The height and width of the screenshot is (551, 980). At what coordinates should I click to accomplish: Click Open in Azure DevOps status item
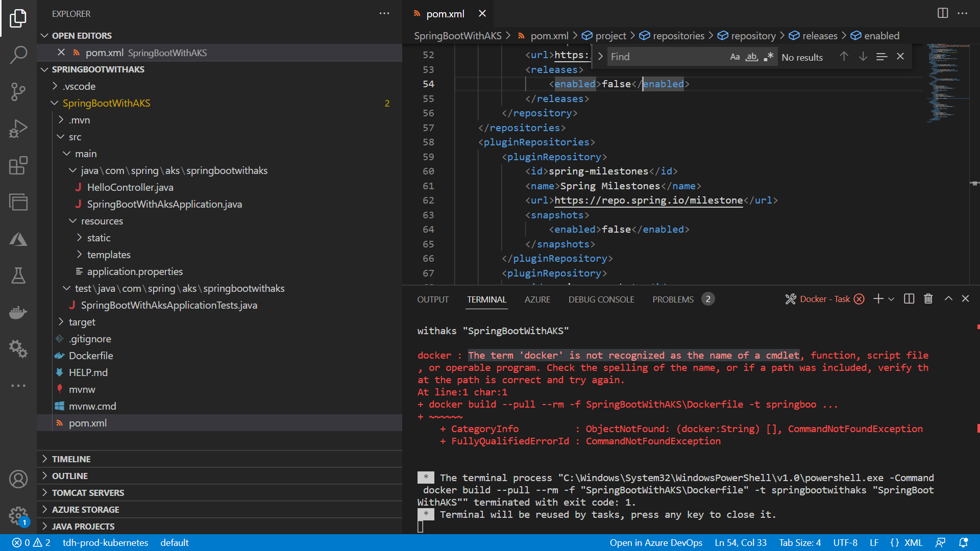click(656, 543)
